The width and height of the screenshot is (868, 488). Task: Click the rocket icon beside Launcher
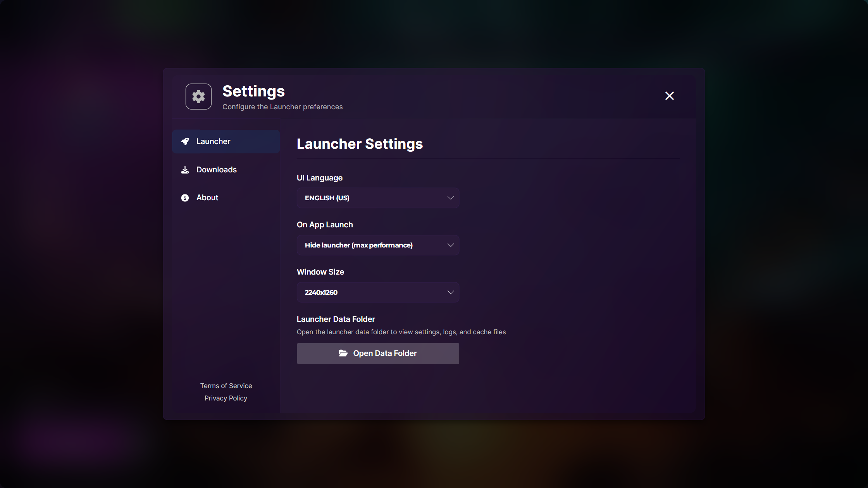coord(185,141)
